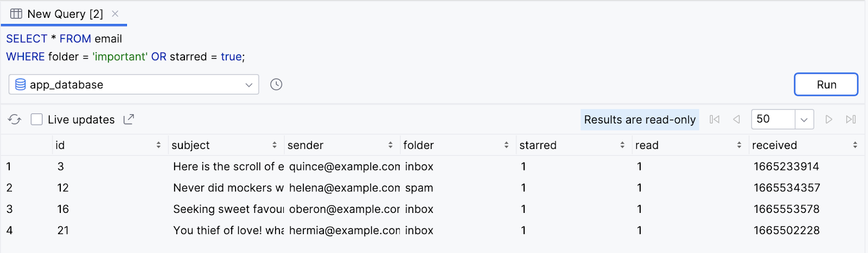Close the New Query [2] tab
Screen dimensions: 868x253
click(x=115, y=14)
